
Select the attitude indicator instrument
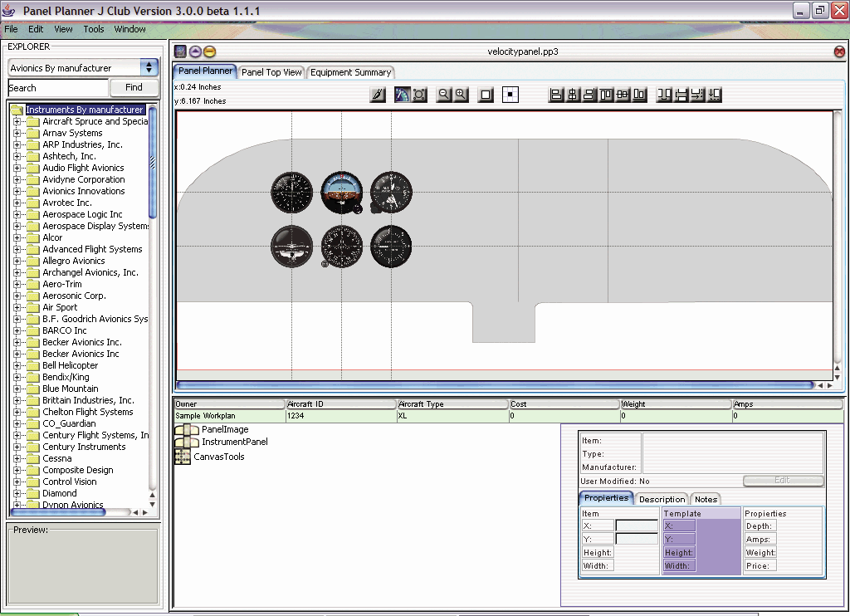pyautogui.click(x=341, y=192)
